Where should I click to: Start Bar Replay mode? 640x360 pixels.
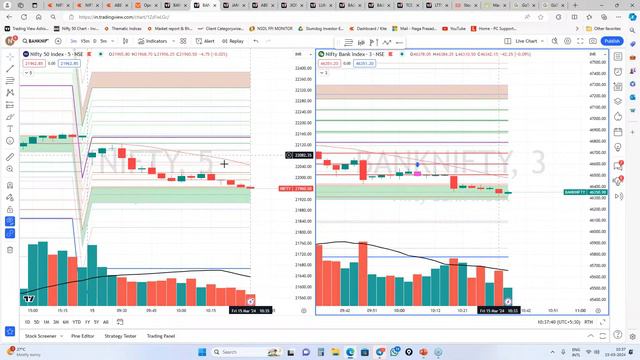[233, 41]
